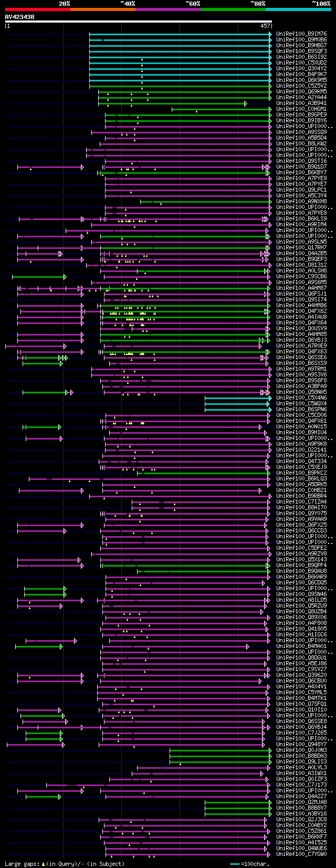Open hit UniRef100_O81312
Viewport: 336px width, 868px height.
coord(301,265)
